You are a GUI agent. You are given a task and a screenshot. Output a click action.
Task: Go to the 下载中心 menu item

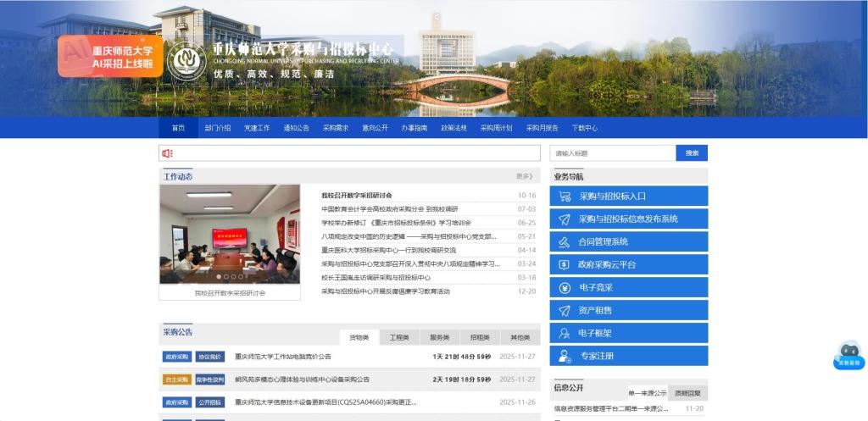point(584,128)
